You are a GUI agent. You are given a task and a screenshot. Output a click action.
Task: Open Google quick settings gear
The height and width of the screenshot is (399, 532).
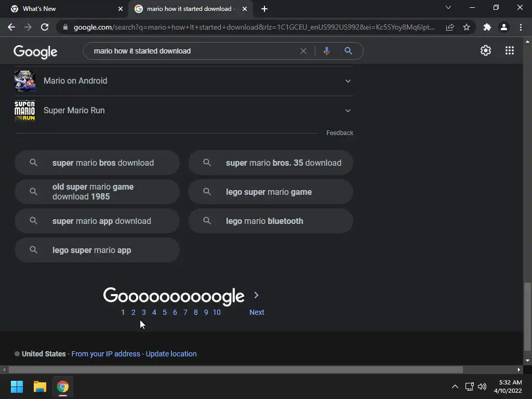486,50
